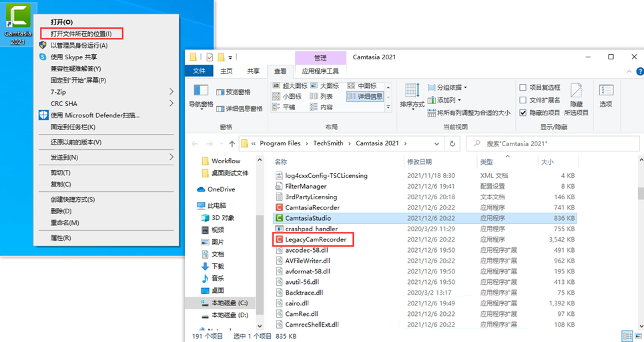Viewport: 644px width, 342px height.
Task: Toggle the 文件扩展名 checkbox
Action: (523, 100)
